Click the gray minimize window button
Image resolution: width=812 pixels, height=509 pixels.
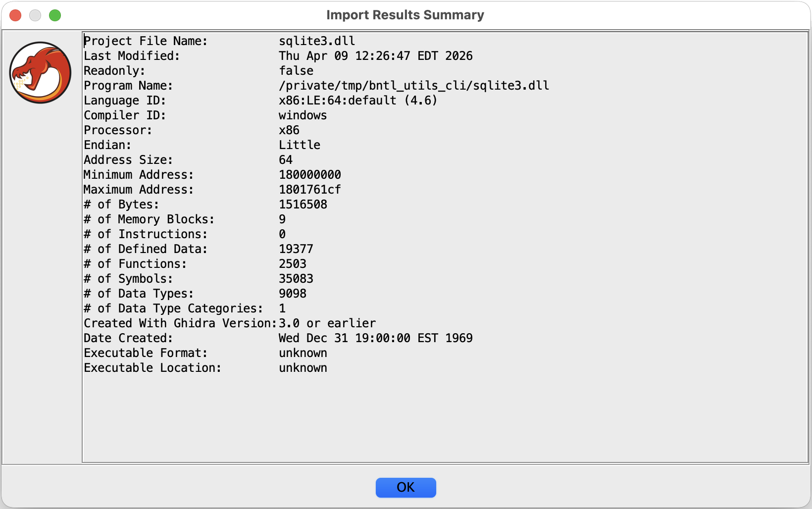(35, 15)
